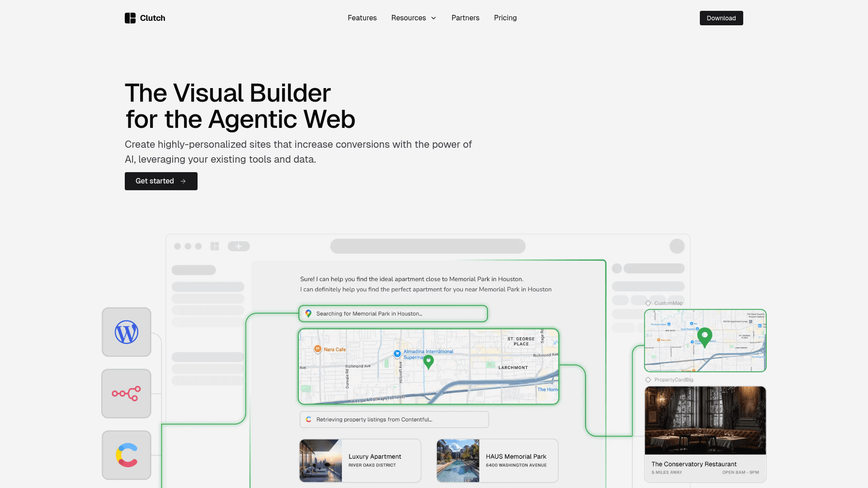The height and width of the screenshot is (488, 868).
Task: Click the Nara Cafe marker on map
Action: coord(318,349)
